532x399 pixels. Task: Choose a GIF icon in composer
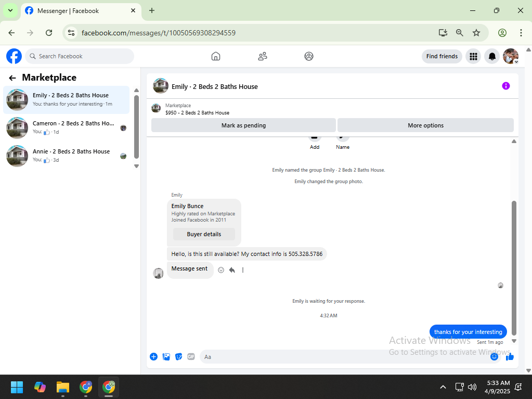click(x=191, y=356)
